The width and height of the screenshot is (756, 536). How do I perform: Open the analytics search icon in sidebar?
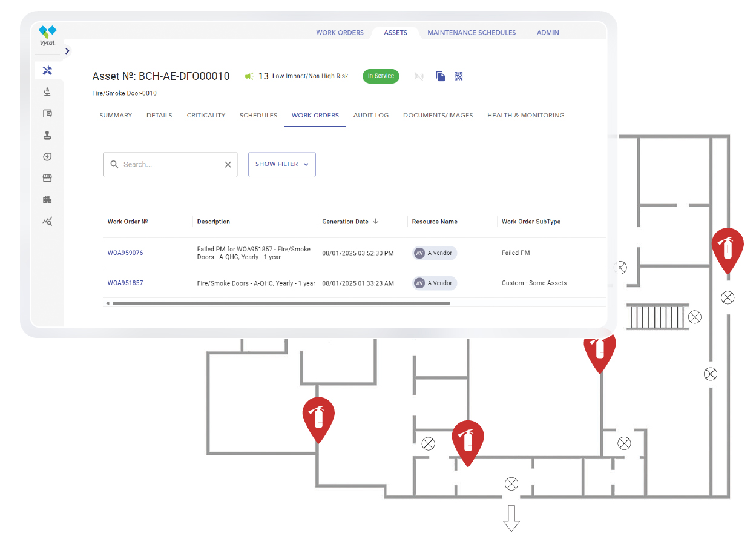(47, 221)
